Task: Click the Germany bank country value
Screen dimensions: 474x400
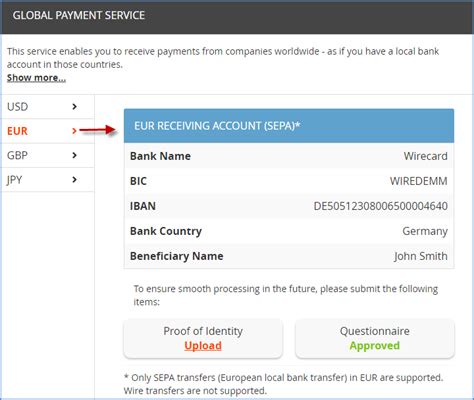Action: tap(425, 231)
